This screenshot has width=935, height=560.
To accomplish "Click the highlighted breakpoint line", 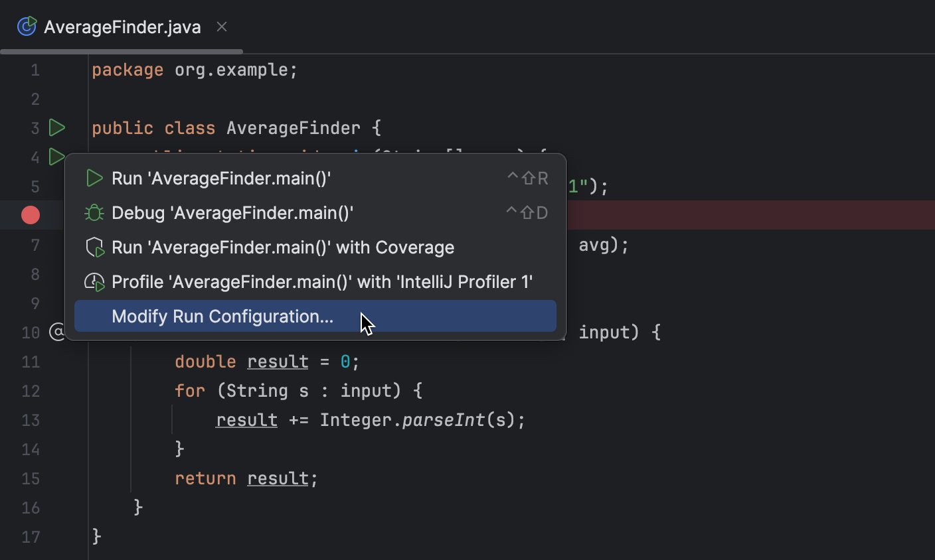I will [730, 214].
